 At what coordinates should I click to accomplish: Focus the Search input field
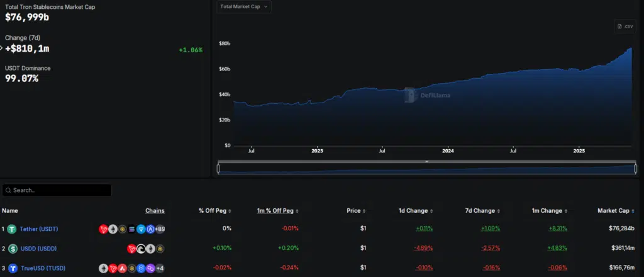(57, 190)
